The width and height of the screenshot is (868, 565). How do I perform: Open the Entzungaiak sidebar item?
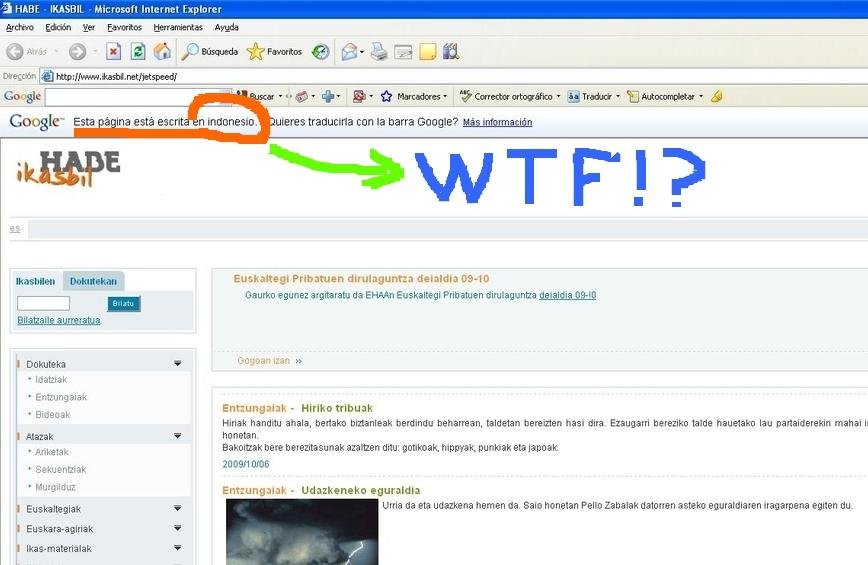click(61, 397)
